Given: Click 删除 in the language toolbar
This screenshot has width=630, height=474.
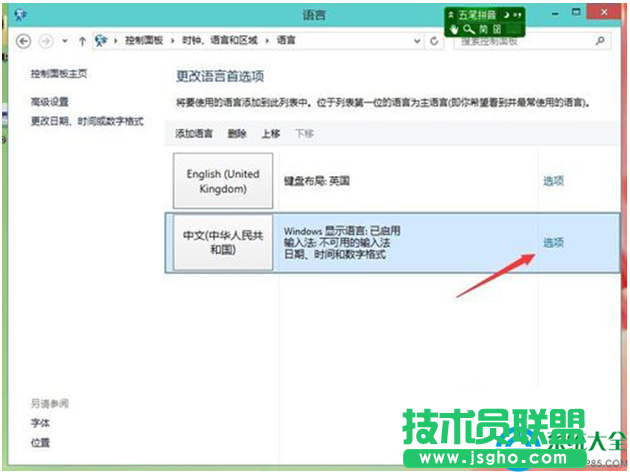Looking at the screenshot, I should pyautogui.click(x=237, y=133).
